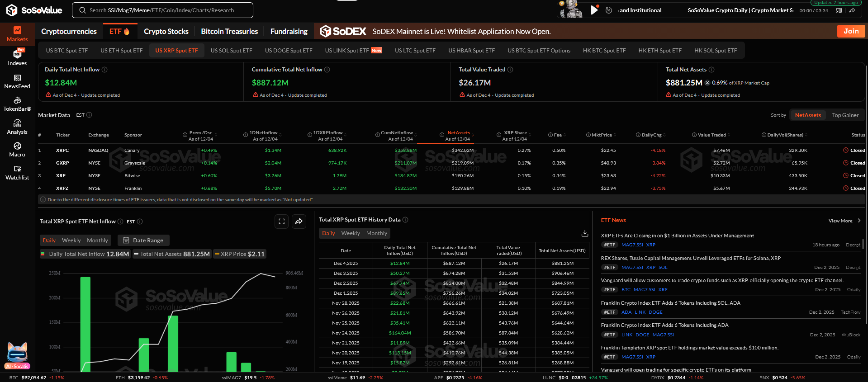868x382 pixels.
Task: Sort market data by Top Gainer
Action: click(845, 115)
